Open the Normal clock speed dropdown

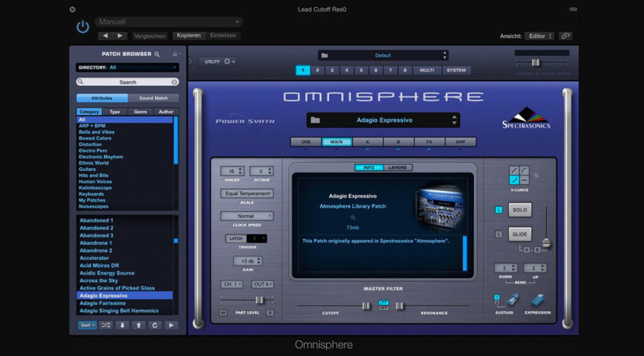(247, 216)
